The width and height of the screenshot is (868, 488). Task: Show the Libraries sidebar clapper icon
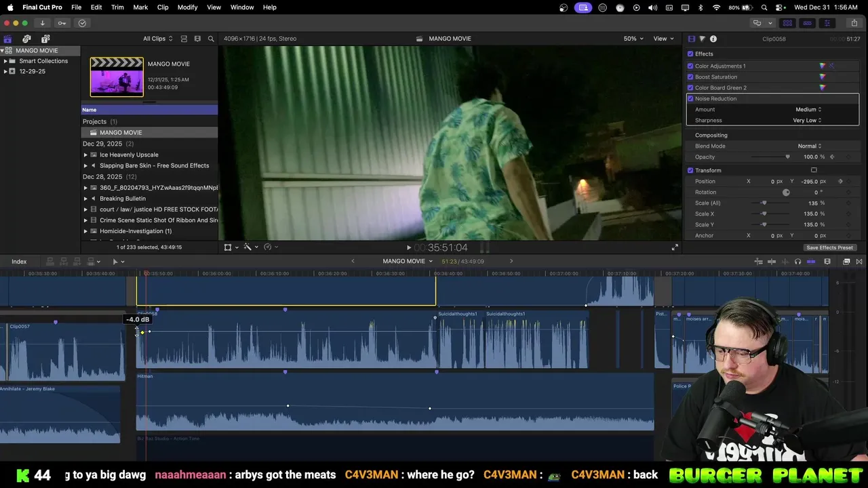(7, 39)
